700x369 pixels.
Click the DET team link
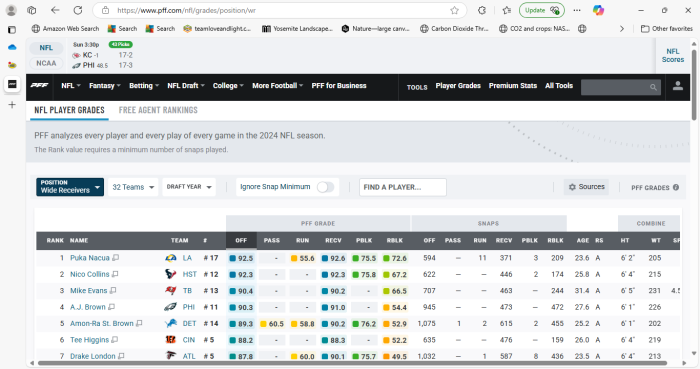[189, 323]
